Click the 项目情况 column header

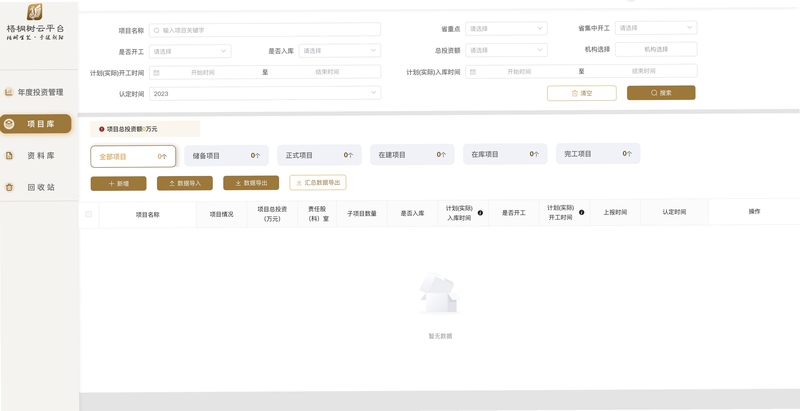tap(221, 214)
